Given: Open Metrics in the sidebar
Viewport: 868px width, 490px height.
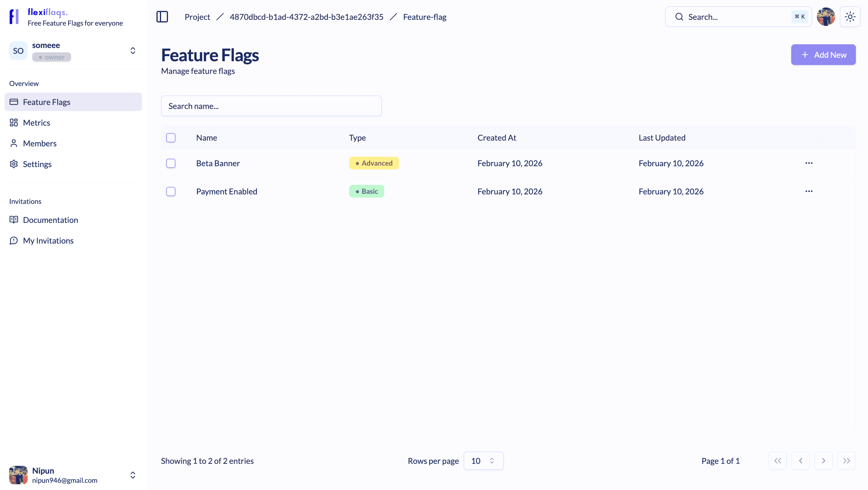Looking at the screenshot, I should (x=37, y=123).
